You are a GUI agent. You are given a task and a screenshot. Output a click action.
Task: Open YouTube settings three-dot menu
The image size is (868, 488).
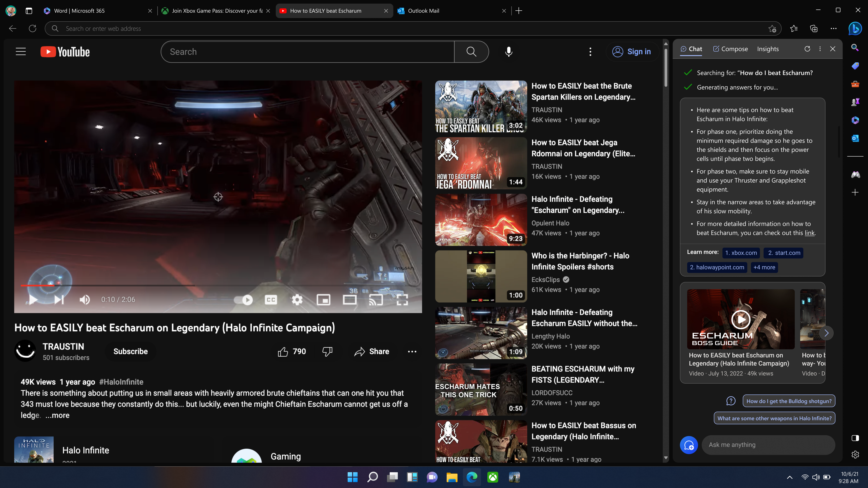(590, 52)
